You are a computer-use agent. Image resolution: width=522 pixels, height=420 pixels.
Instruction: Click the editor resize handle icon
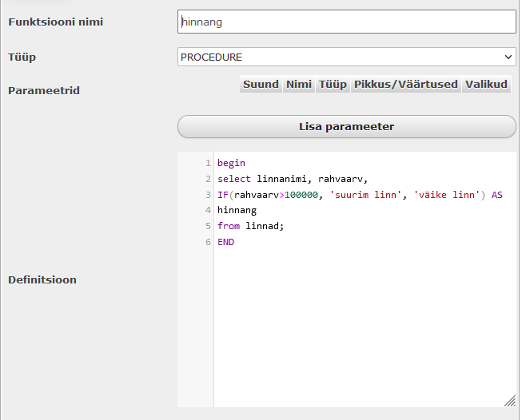(510, 401)
